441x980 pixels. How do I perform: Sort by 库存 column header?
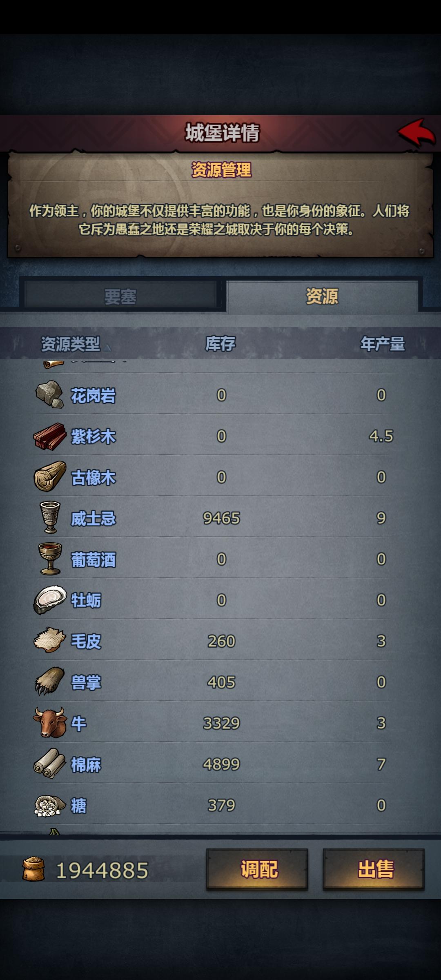tap(220, 344)
